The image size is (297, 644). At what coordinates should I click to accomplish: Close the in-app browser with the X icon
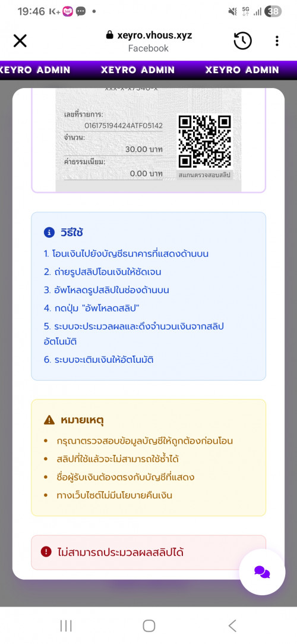point(20,40)
